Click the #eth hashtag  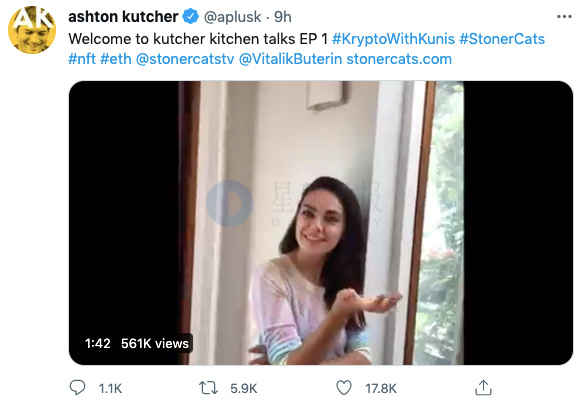[116, 59]
